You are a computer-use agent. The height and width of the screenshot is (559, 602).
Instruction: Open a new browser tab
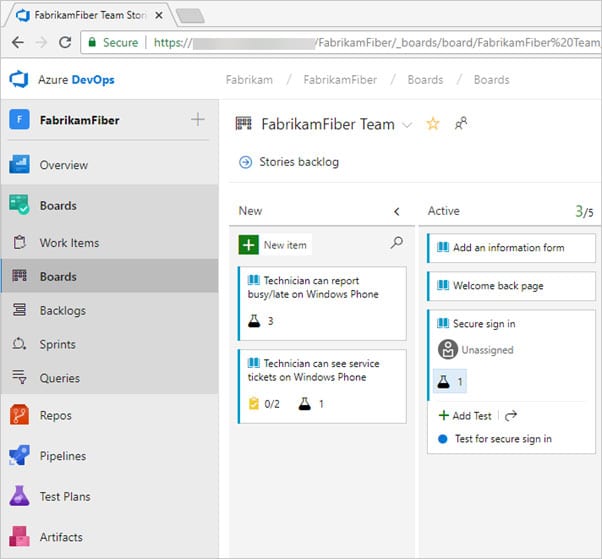tap(190, 16)
